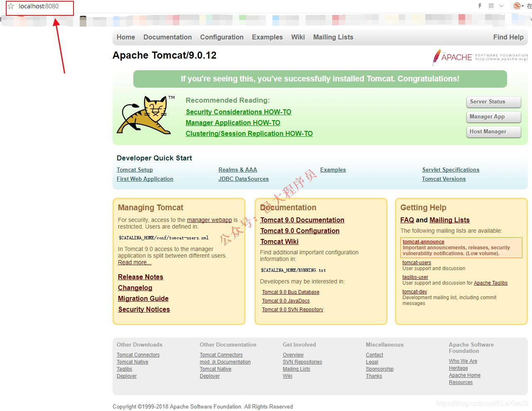Open the Heritage footer link
This screenshot has height=411, width=532.
pos(458,368)
